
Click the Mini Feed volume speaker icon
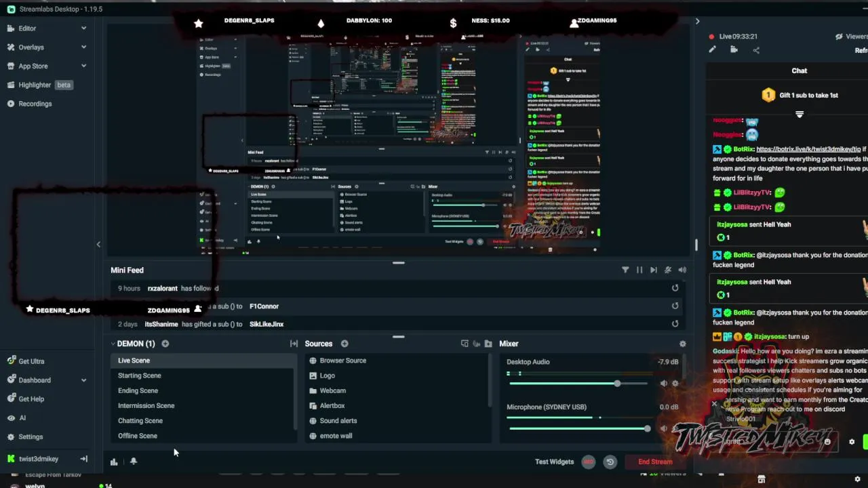pos(682,270)
